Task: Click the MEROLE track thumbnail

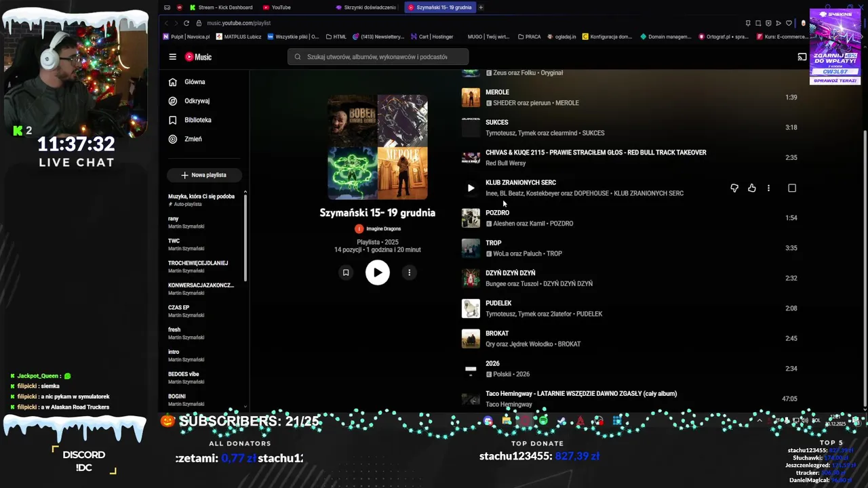Action: (x=471, y=98)
